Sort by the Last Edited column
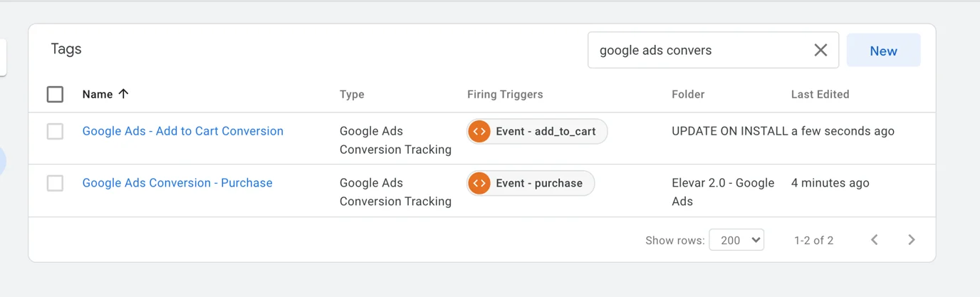The image size is (980, 297). tap(820, 94)
